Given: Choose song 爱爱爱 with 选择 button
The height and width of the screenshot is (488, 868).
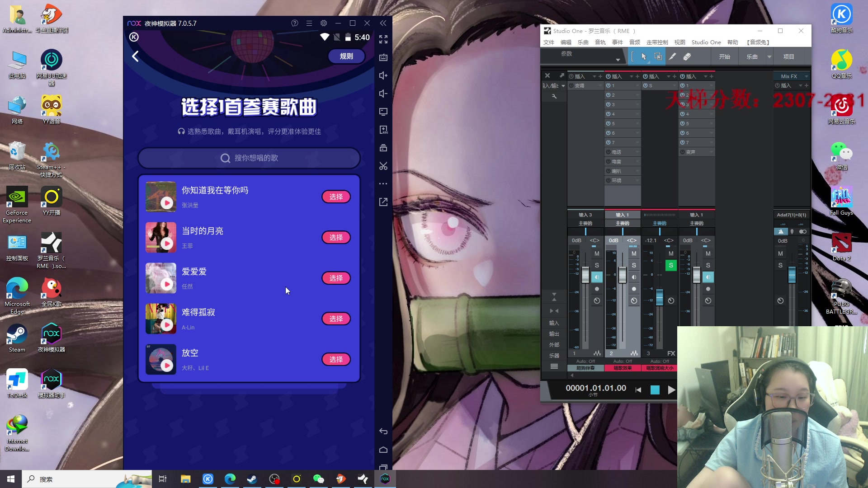Looking at the screenshot, I should 336,278.
